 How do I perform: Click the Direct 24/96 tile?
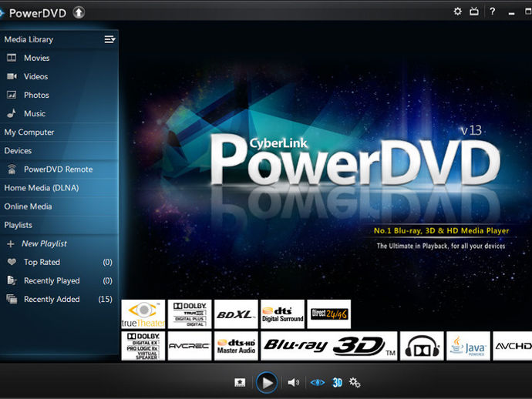pyautogui.click(x=328, y=314)
